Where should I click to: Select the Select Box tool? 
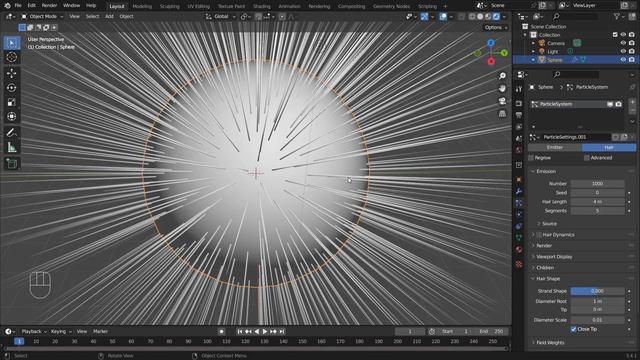(x=12, y=43)
